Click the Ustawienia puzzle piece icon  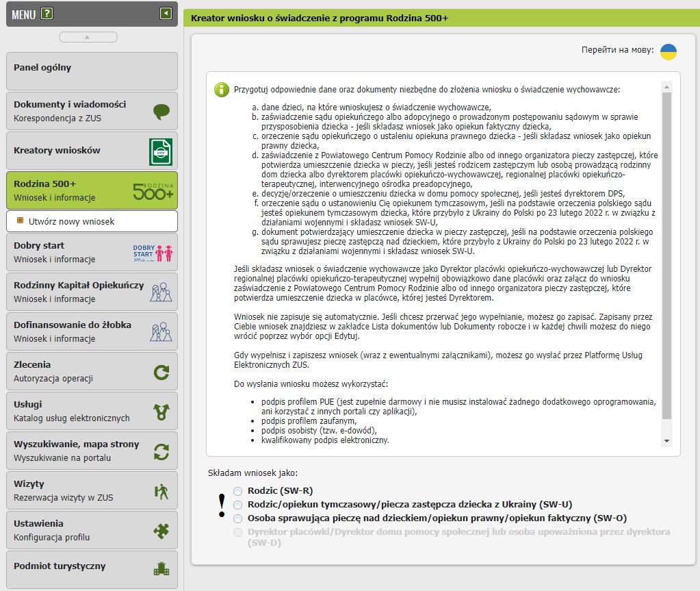[x=161, y=531]
